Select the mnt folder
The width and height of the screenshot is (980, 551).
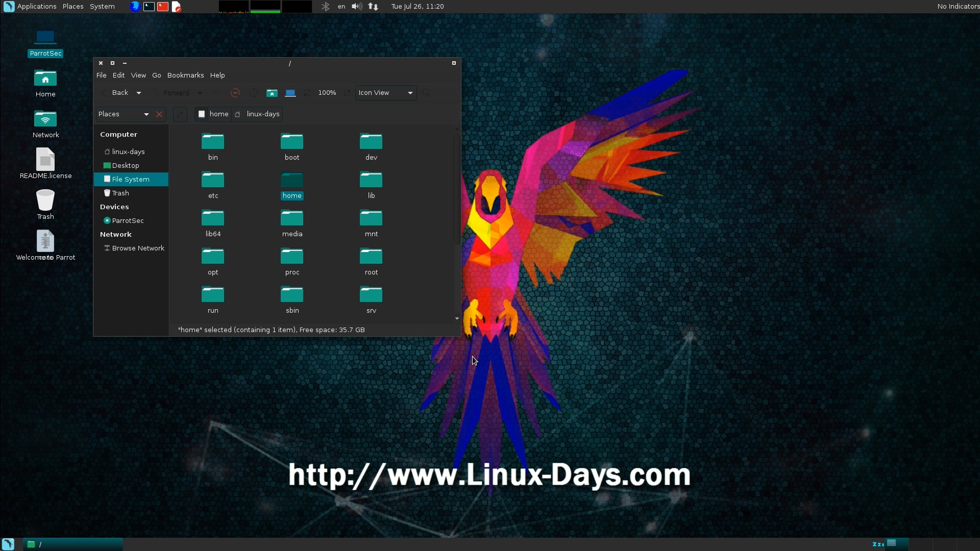click(x=371, y=223)
